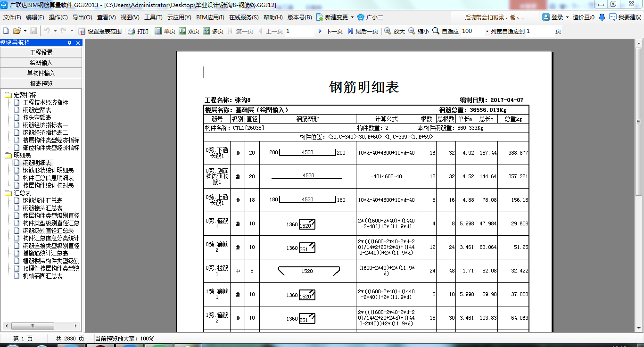Click the 报表预览 module button

(41, 83)
